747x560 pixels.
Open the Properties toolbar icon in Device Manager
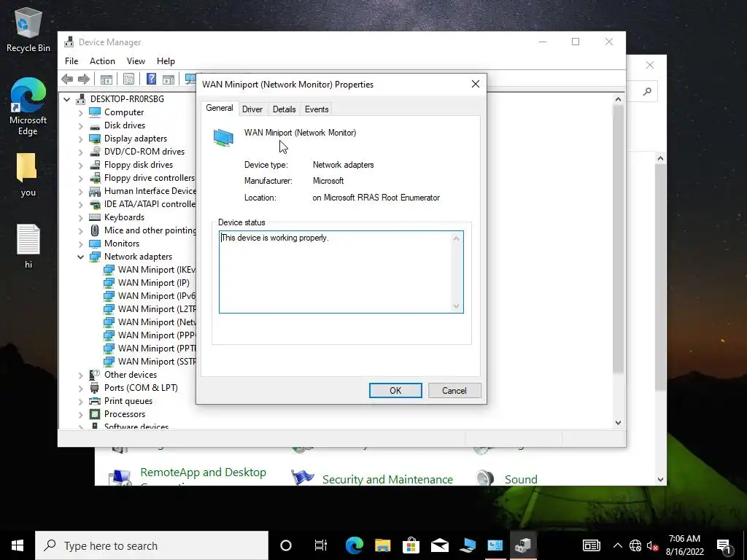pyautogui.click(x=128, y=79)
